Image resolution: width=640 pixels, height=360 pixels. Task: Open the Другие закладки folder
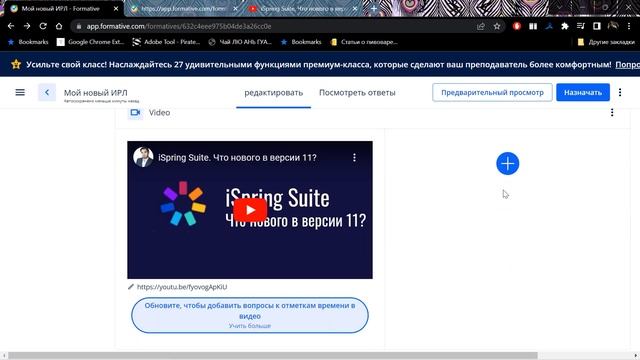pos(606,42)
